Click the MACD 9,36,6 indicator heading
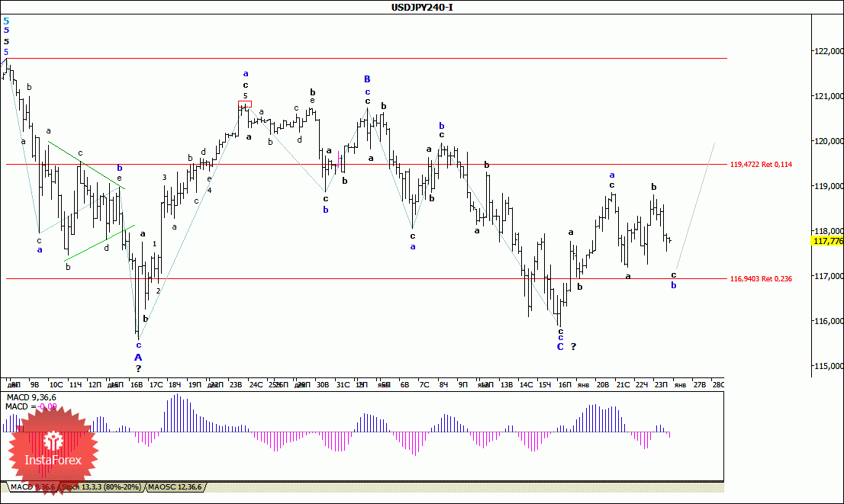 [31, 397]
